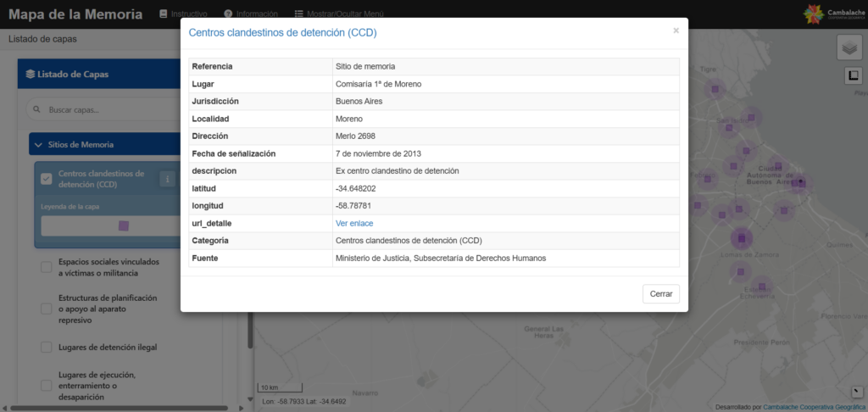Close the dialog with the X icon
Image resolution: width=868 pixels, height=412 pixels.
(x=676, y=31)
